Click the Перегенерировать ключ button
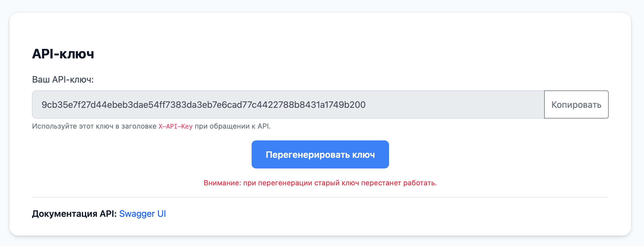Image resolution: width=644 pixels, height=246 pixels. 320,154
